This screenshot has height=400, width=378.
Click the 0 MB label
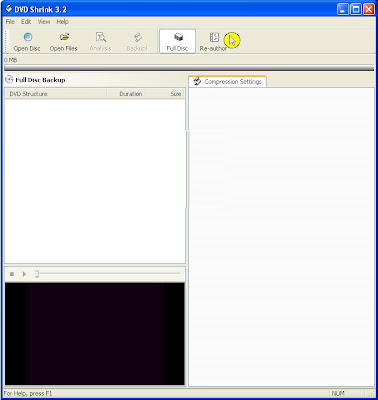10,60
